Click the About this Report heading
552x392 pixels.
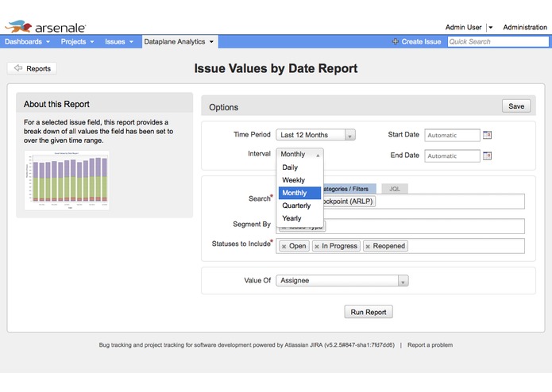coord(56,104)
